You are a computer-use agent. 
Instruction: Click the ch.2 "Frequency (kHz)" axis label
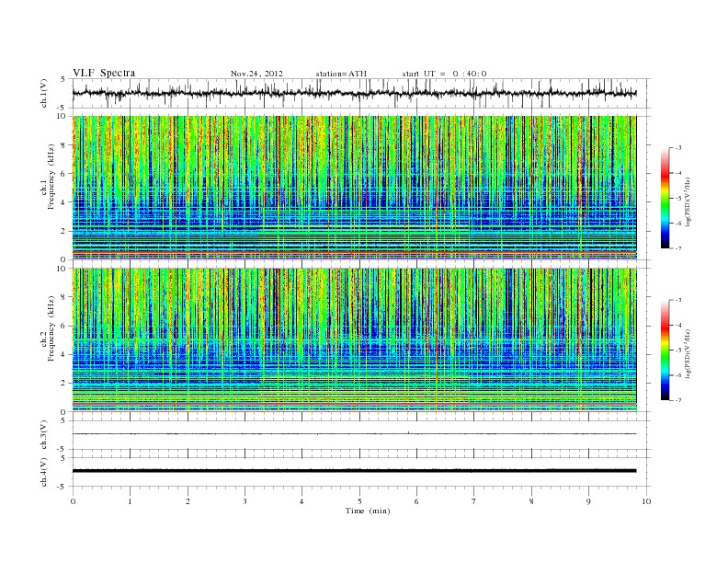(x=51, y=328)
